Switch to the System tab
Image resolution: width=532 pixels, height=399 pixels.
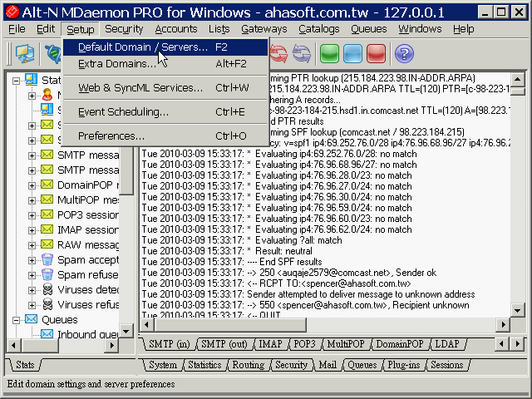tap(163, 365)
